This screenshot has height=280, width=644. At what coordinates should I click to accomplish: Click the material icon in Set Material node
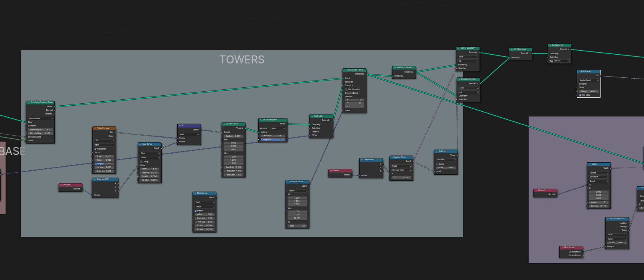[x=551, y=61]
